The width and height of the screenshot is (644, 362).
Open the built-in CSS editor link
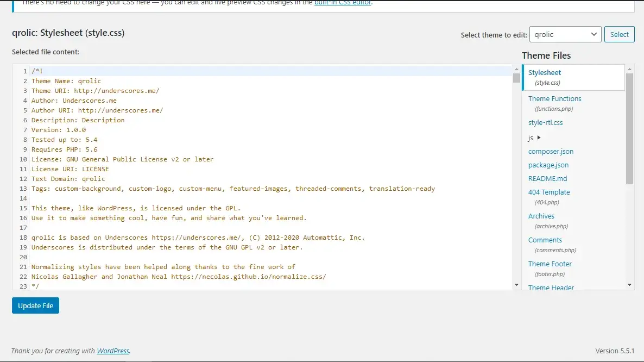tap(343, 3)
